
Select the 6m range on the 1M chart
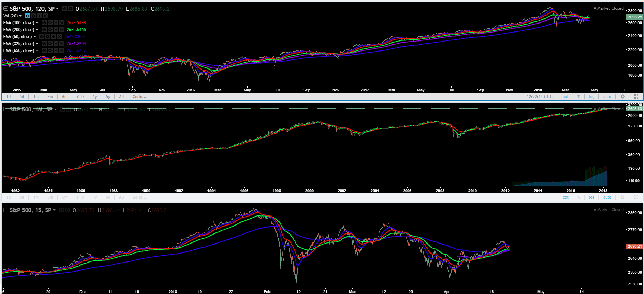65,197
